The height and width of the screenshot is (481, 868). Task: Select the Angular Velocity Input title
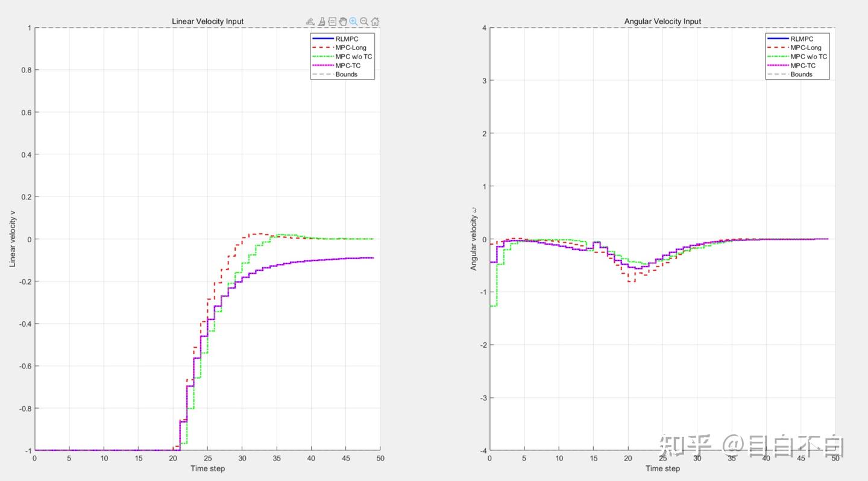tap(662, 21)
